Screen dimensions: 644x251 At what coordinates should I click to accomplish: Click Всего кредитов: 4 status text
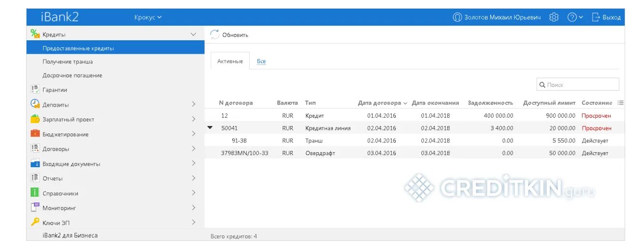pos(234,236)
